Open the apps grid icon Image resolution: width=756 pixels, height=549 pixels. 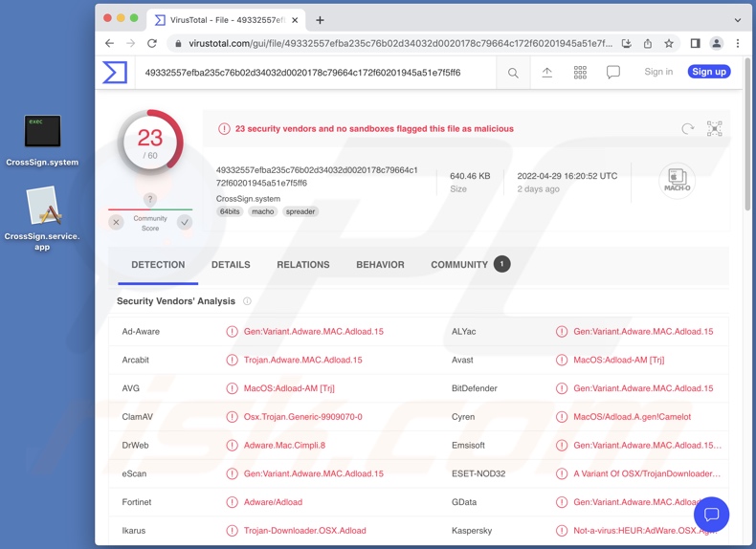coord(580,73)
